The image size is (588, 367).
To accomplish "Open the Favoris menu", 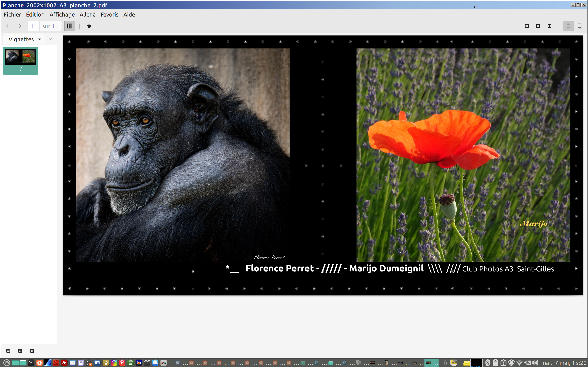I will click(109, 15).
